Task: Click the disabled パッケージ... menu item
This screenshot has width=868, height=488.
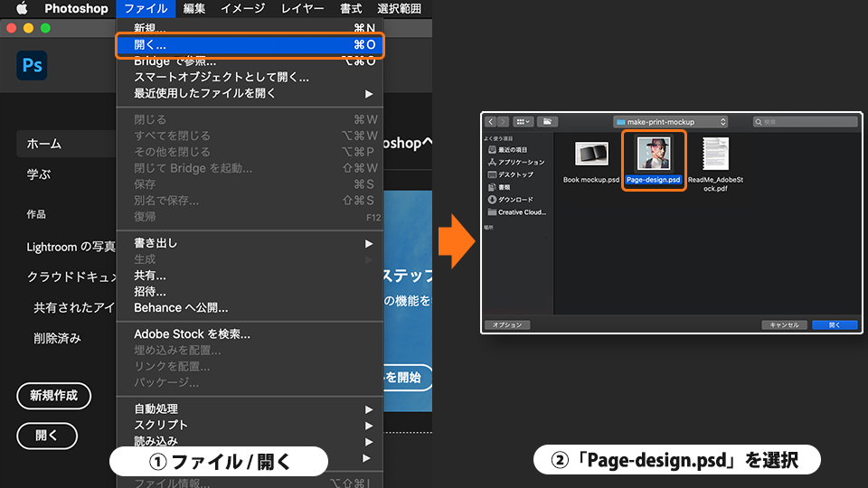Action: (x=250, y=382)
